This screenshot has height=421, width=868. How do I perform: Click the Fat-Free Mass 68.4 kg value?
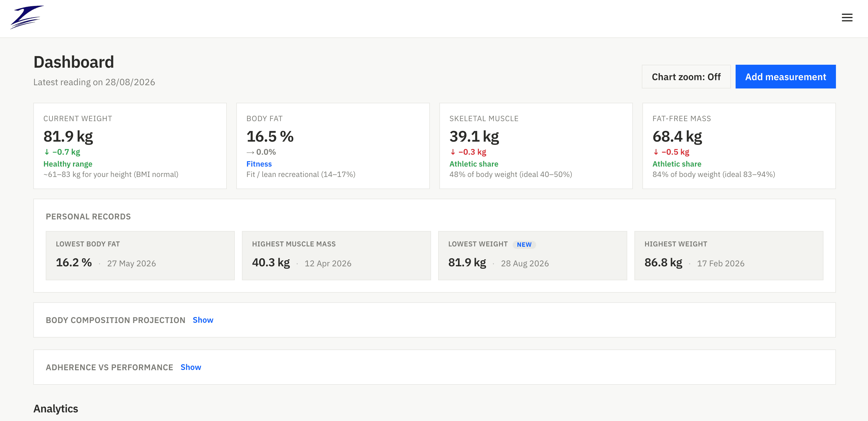click(677, 136)
